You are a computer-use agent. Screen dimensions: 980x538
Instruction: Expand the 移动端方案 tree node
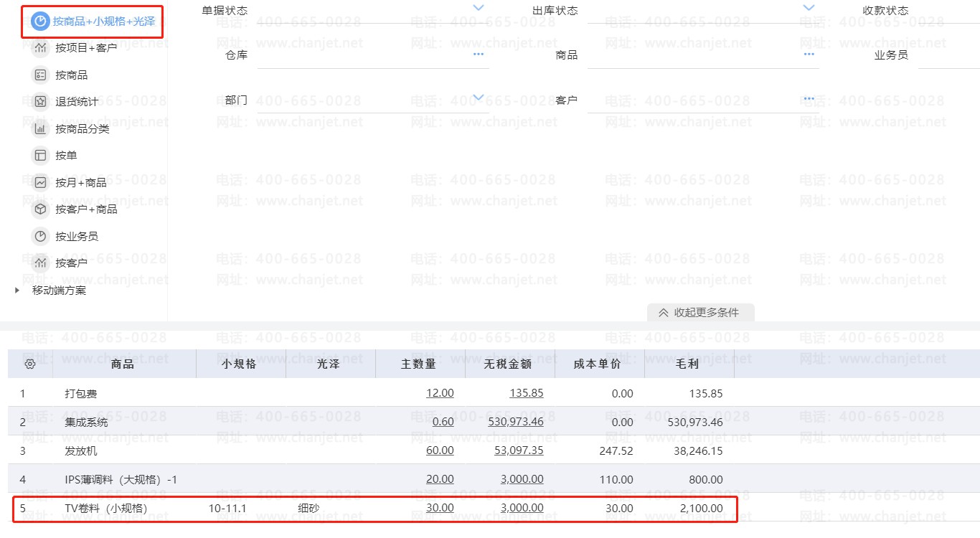(x=17, y=291)
